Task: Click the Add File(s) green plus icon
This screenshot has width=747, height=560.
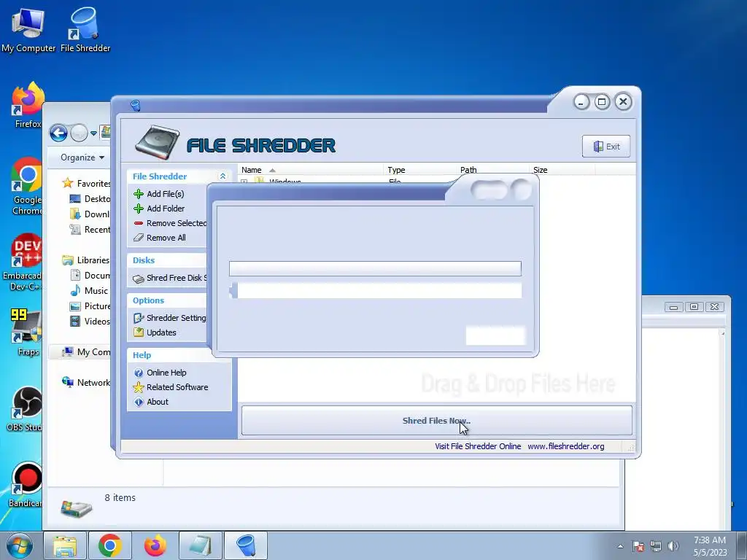Action: [139, 194]
